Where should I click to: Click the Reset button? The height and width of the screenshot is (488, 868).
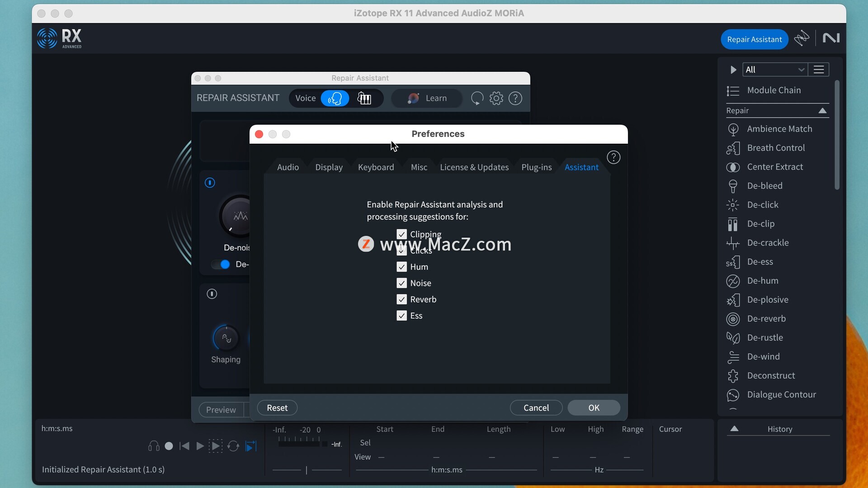277,408
